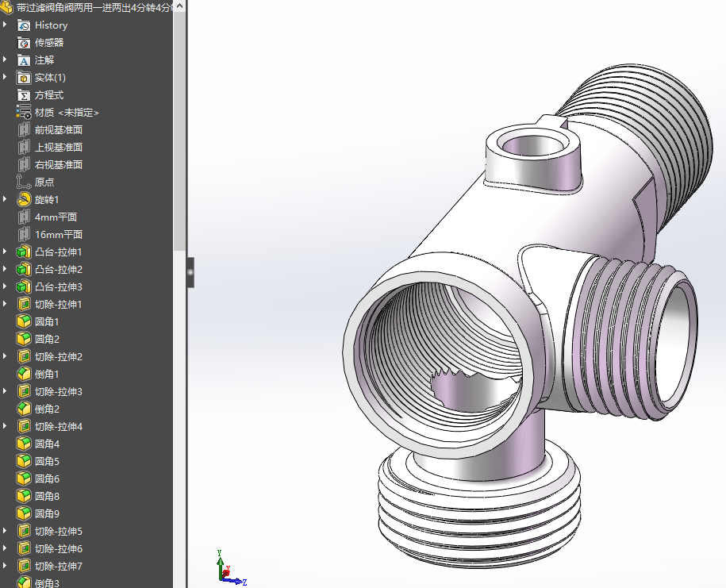Viewport: 726px width, 588px height.
Task: Click scroll-up arrow of feature tree scrollbar
Action: [x=179, y=6]
